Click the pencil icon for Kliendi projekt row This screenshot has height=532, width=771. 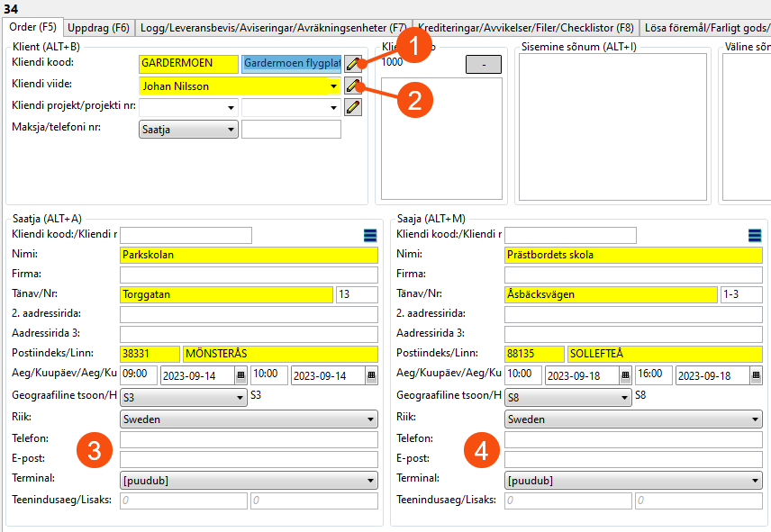coord(354,107)
